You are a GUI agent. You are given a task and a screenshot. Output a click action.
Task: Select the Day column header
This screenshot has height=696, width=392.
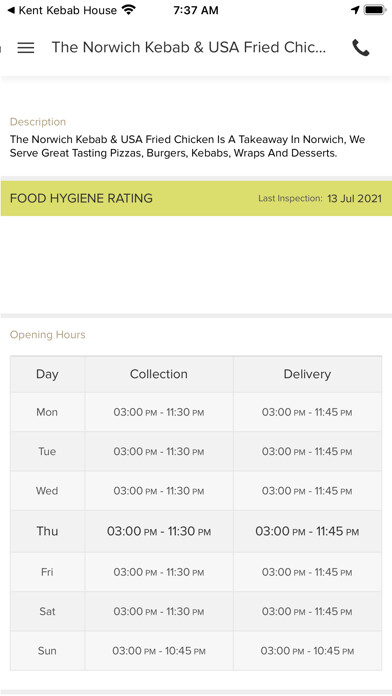47,374
